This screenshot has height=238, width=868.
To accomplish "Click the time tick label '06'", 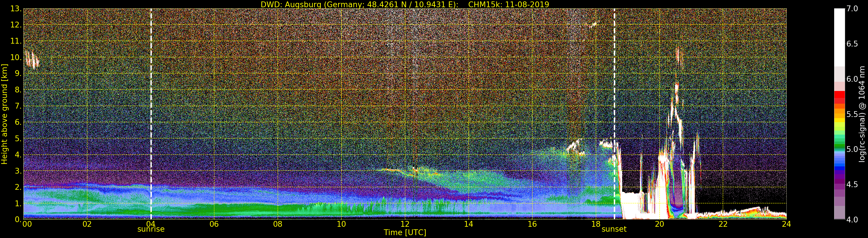I will (x=214, y=224).
